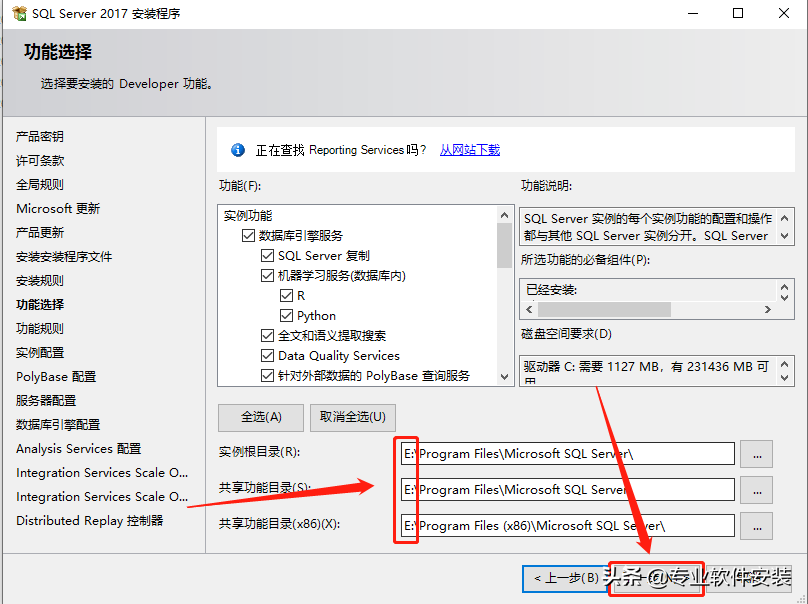Browse for 实例根目录 with the ... button
The height and width of the screenshot is (604, 808).
756,454
